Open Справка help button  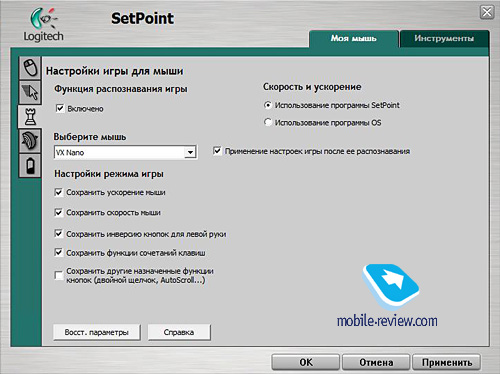point(179,332)
